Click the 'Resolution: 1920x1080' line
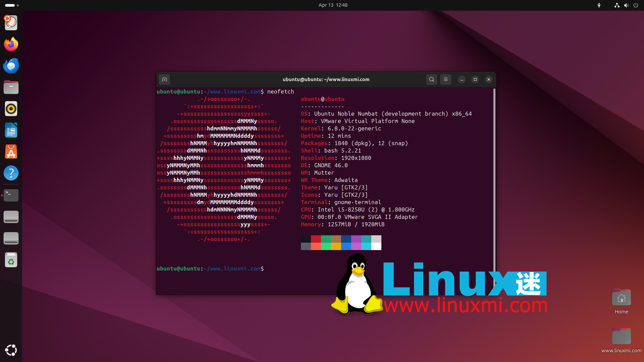Viewport: 644px width, 362px height. click(336, 158)
